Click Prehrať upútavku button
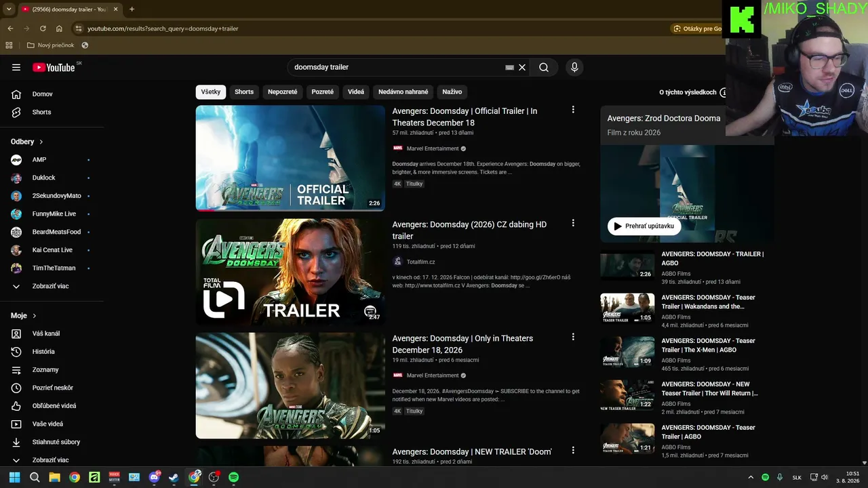Viewport: 868px width, 488px height. 644,226
